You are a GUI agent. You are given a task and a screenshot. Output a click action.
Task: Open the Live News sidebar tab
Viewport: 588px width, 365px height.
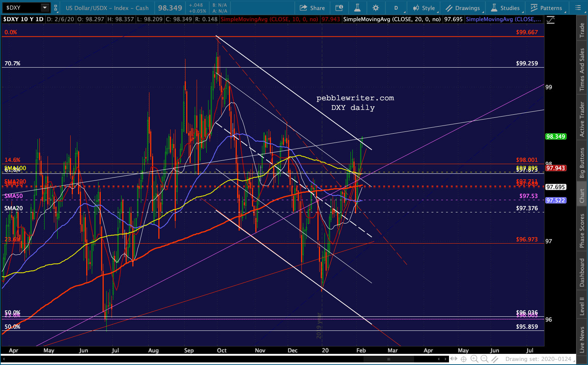click(582, 339)
